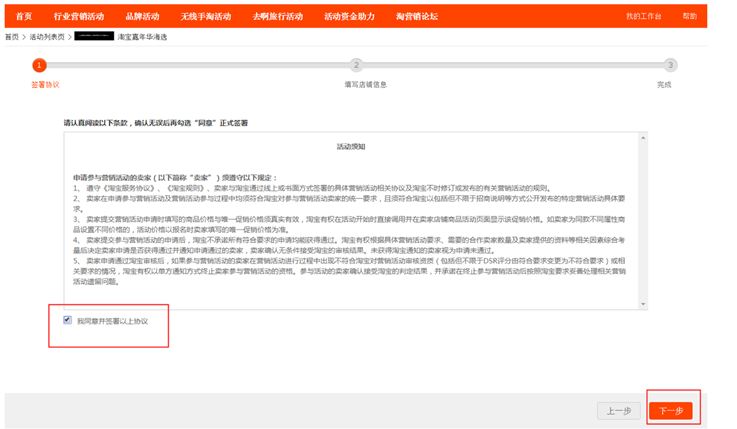Select step 2 circle 填写店铺信息
Screen dimensions: 737x429
pyautogui.click(x=356, y=65)
